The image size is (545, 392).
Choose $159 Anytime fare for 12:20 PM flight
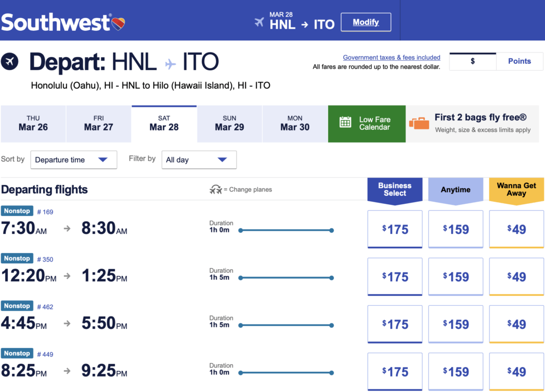pos(456,277)
